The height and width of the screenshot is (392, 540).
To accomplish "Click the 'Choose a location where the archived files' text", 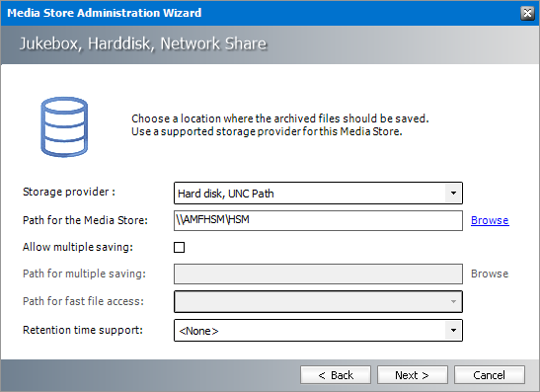I will [280, 118].
